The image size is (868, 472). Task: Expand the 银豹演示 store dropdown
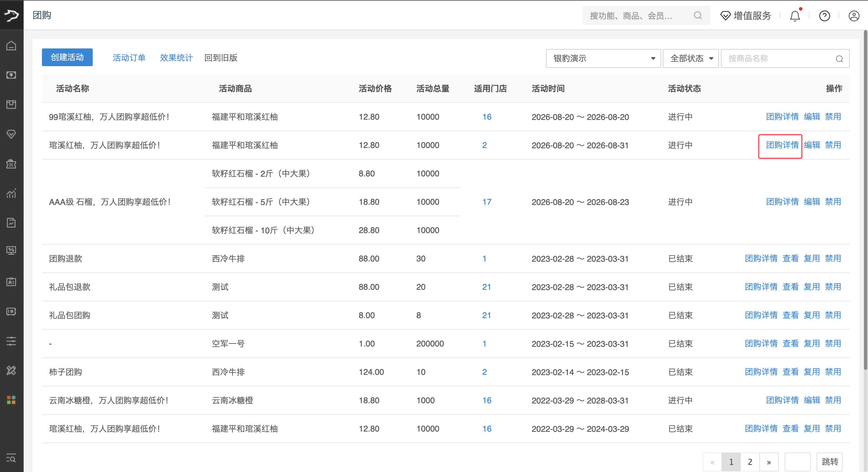(603, 58)
